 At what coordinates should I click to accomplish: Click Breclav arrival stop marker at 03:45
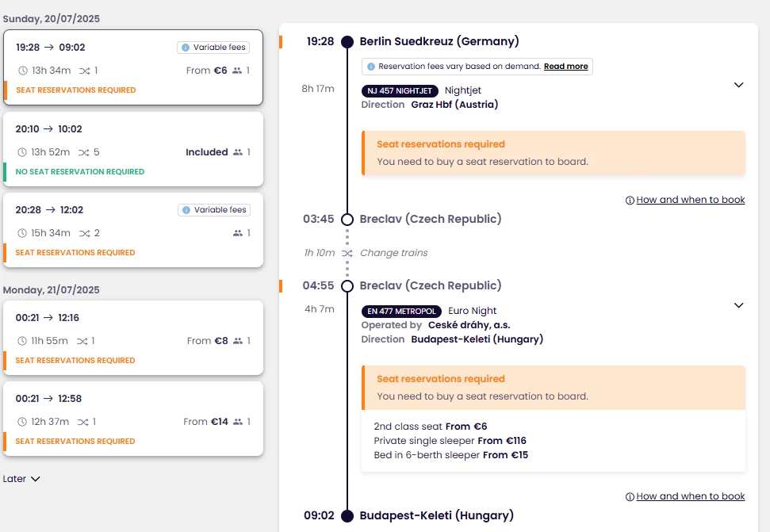[347, 219]
